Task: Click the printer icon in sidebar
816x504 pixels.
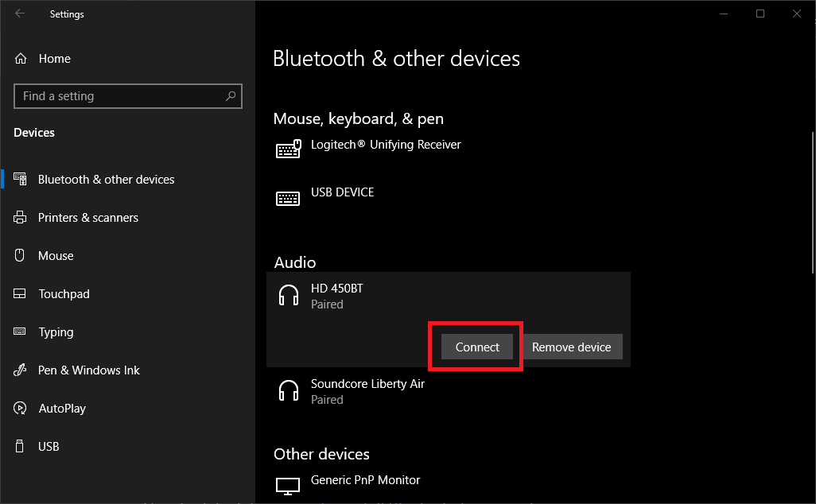Action: (x=20, y=217)
